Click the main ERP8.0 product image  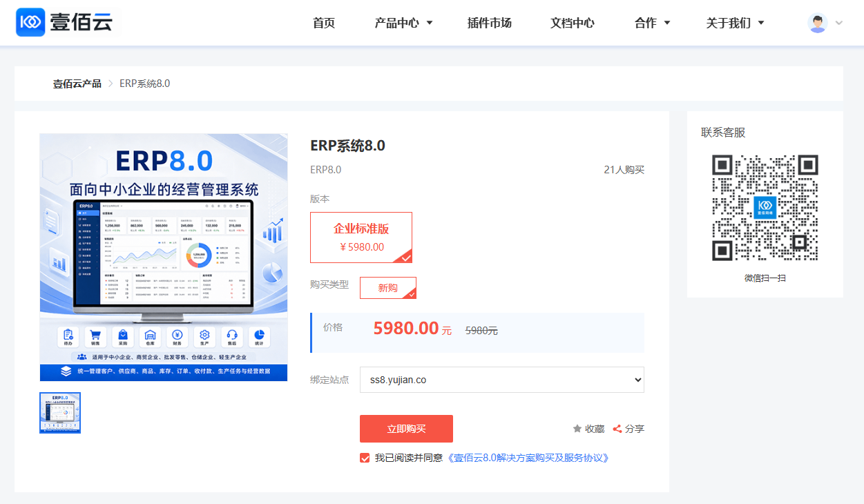coord(164,257)
